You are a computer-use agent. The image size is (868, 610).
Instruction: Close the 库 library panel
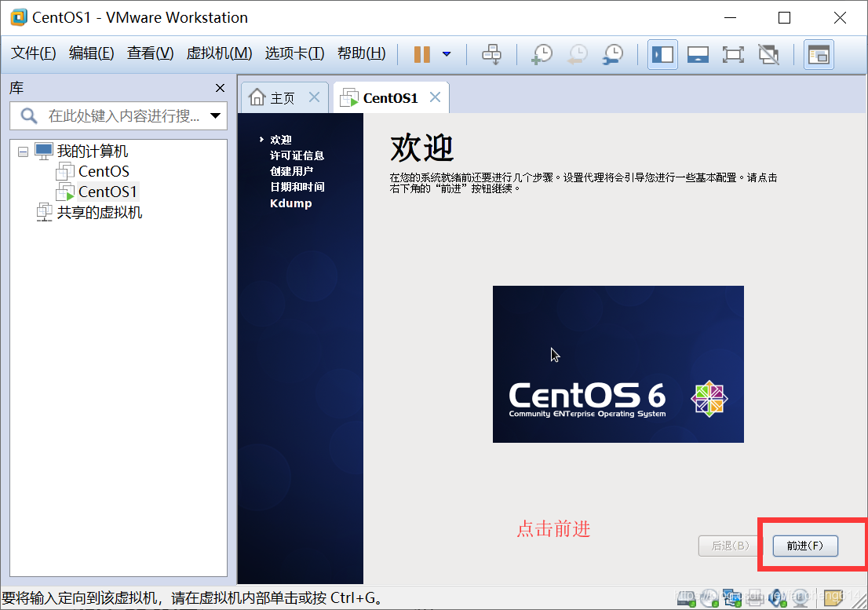220,88
